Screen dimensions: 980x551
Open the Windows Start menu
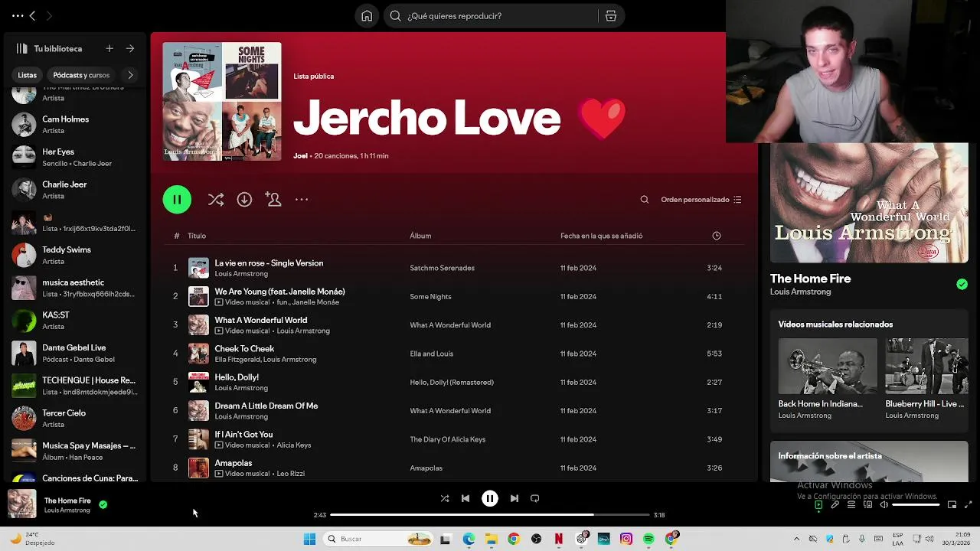(309, 540)
